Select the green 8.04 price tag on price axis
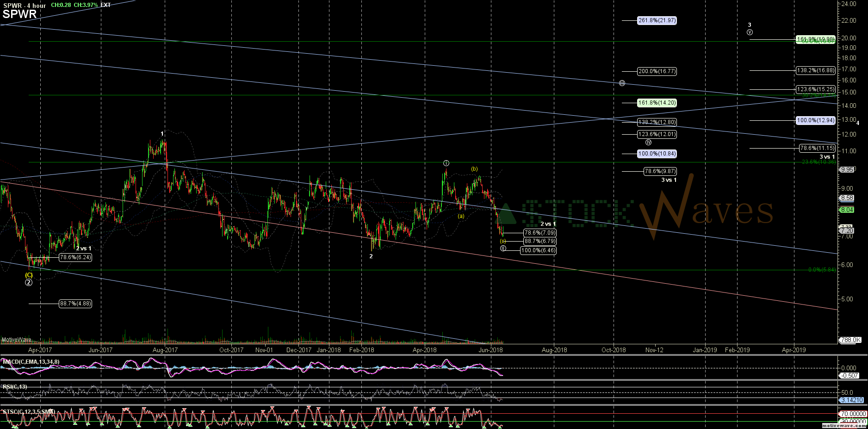The height and width of the screenshot is (429, 868). point(847,210)
